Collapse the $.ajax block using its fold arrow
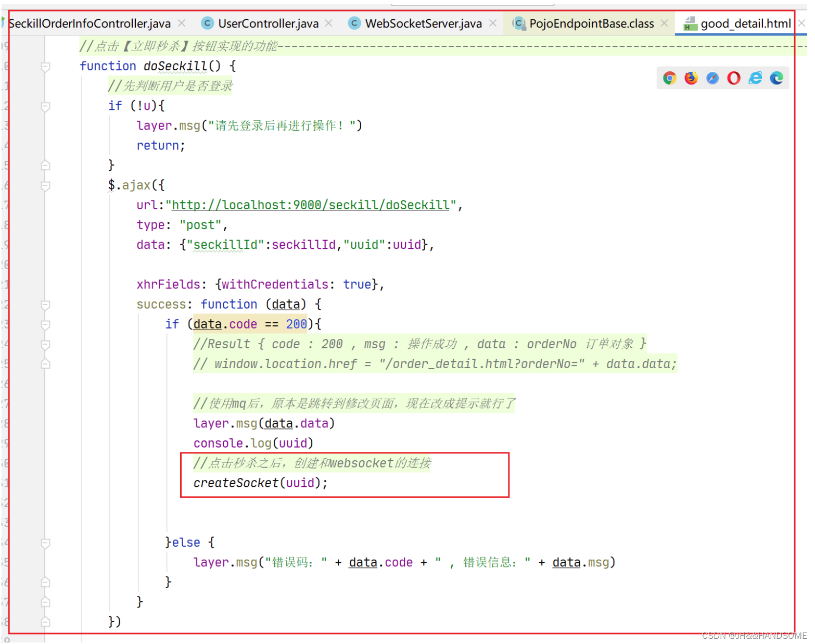The width and height of the screenshot is (815, 644). [x=45, y=186]
